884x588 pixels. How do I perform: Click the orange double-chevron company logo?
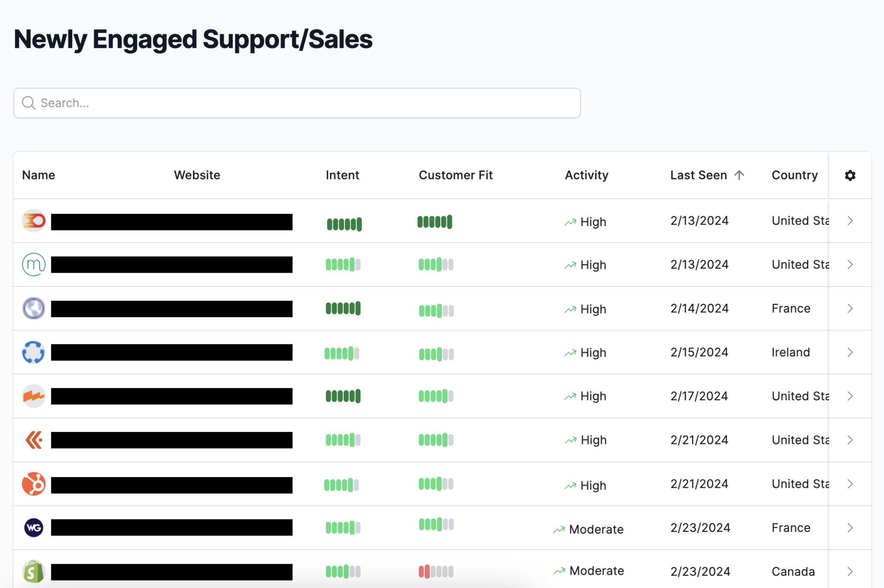click(34, 440)
